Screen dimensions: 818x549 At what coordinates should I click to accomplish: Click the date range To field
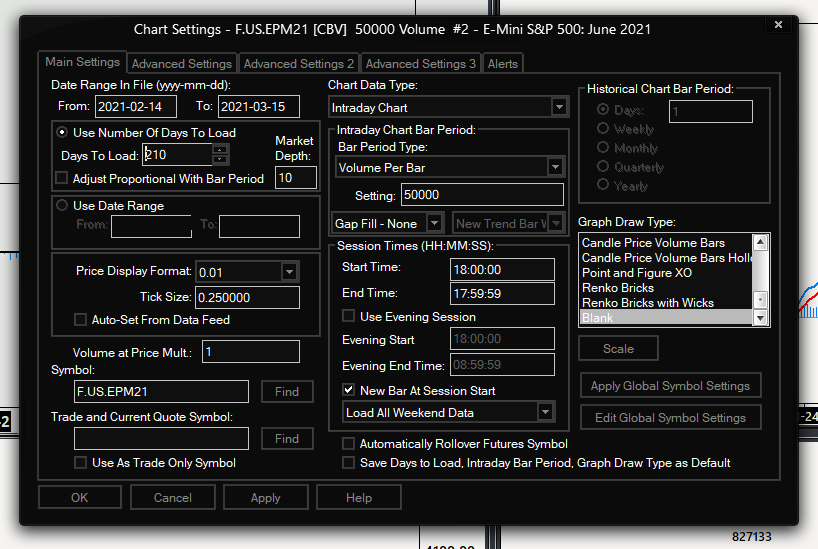[259, 227]
